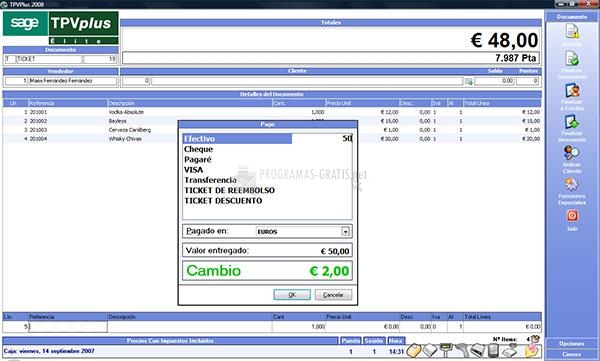The image size is (600, 361).
Task: Click the client search icon beside Cliente field
Action: (x=468, y=81)
